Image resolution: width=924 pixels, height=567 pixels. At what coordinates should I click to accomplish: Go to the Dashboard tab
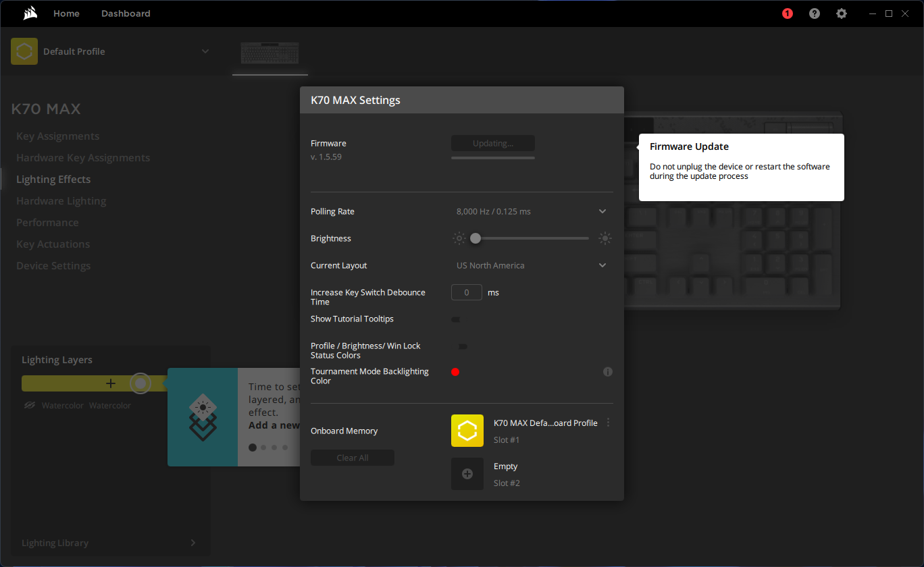(x=126, y=13)
